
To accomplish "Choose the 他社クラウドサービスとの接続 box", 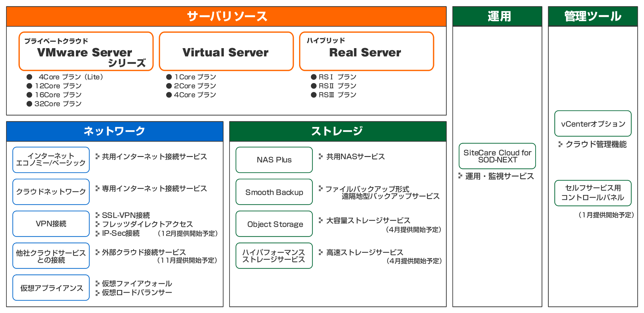I will click(x=51, y=256).
